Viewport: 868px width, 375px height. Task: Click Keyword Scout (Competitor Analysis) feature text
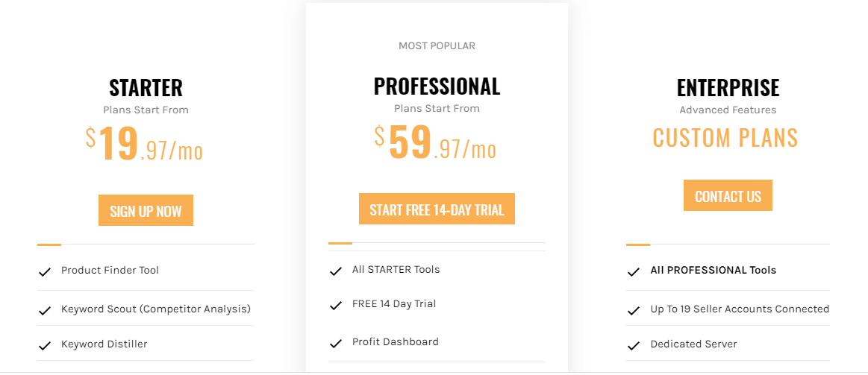click(156, 309)
